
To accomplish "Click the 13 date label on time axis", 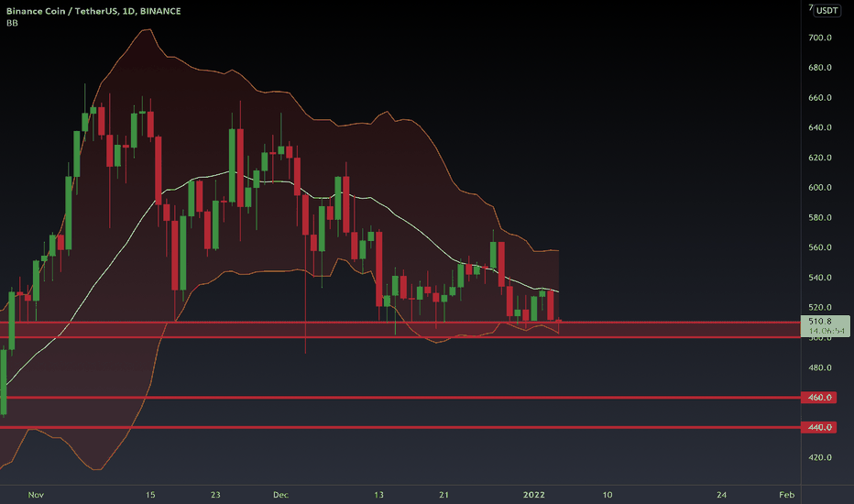I will pos(378,495).
